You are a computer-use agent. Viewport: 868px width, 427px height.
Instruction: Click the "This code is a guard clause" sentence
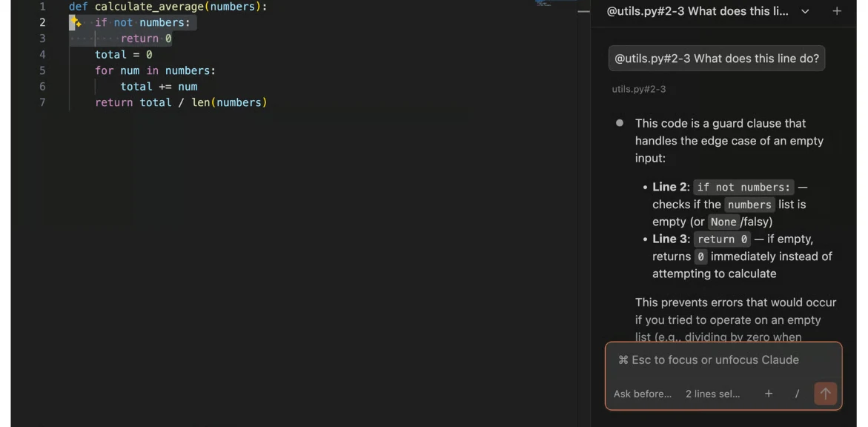point(729,141)
